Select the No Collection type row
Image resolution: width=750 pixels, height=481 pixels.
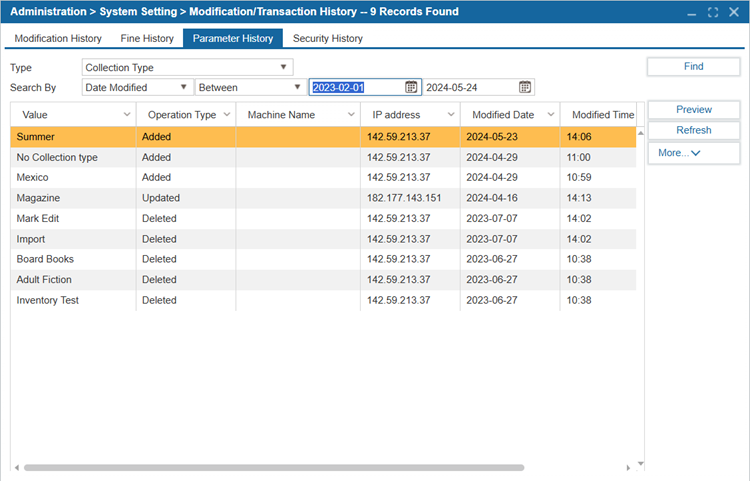click(x=323, y=157)
